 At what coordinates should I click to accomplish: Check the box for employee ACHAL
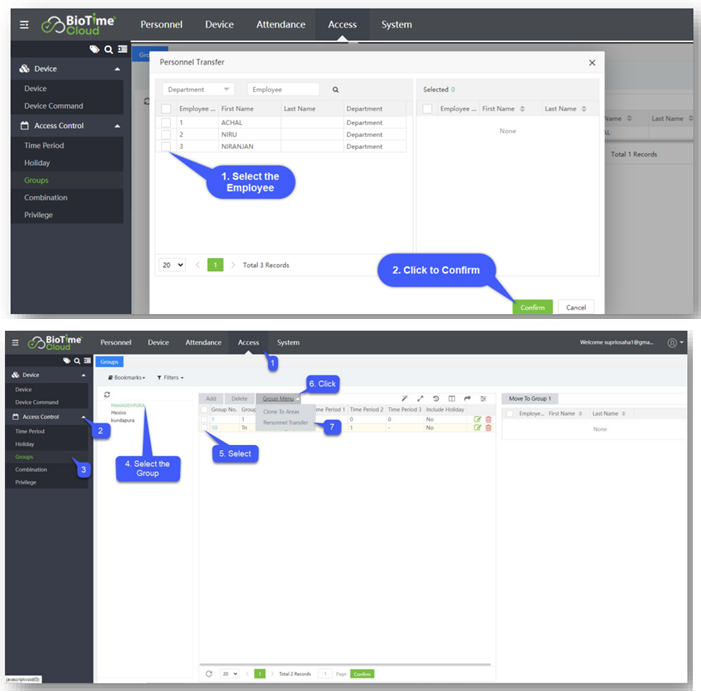pyautogui.click(x=167, y=122)
